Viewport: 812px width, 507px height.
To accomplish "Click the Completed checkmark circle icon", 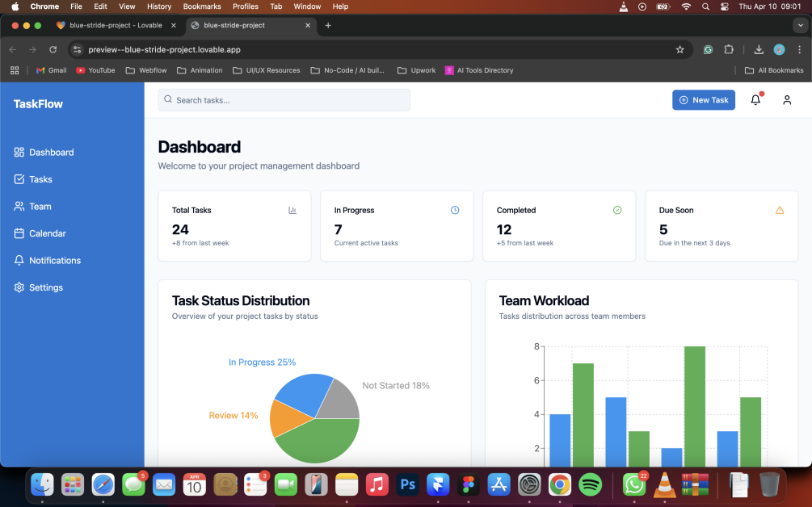I will pyautogui.click(x=617, y=210).
